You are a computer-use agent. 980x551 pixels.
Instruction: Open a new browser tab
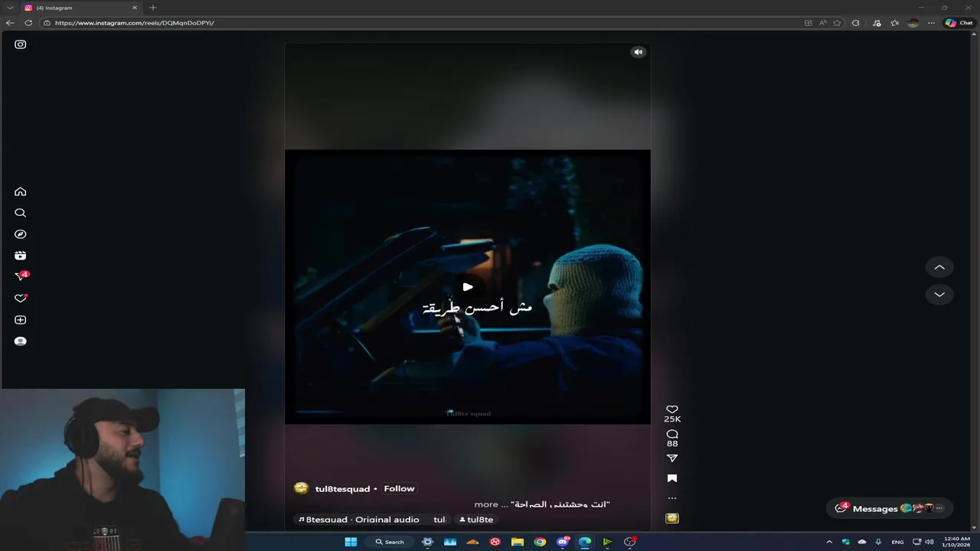(153, 8)
